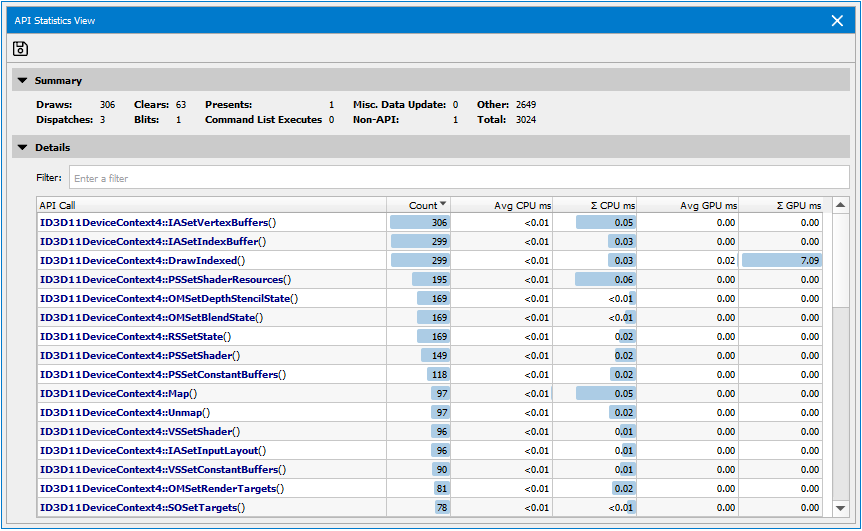
Task: Close the API Statistics View window
Action: coord(837,20)
